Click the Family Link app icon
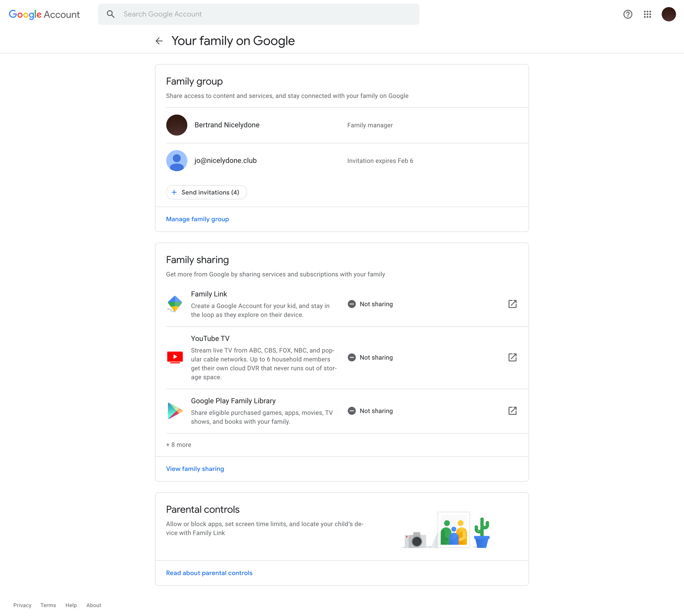684x616 pixels. [x=175, y=304]
